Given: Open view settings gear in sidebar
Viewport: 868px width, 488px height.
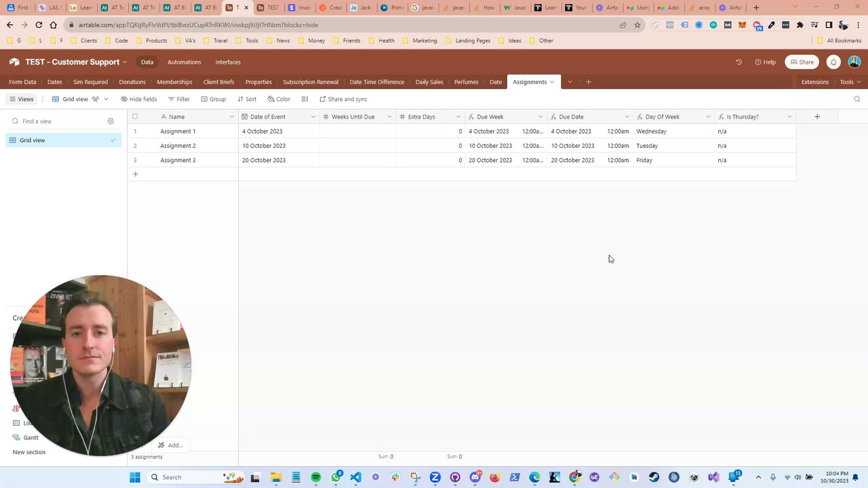Looking at the screenshot, I should [x=111, y=121].
